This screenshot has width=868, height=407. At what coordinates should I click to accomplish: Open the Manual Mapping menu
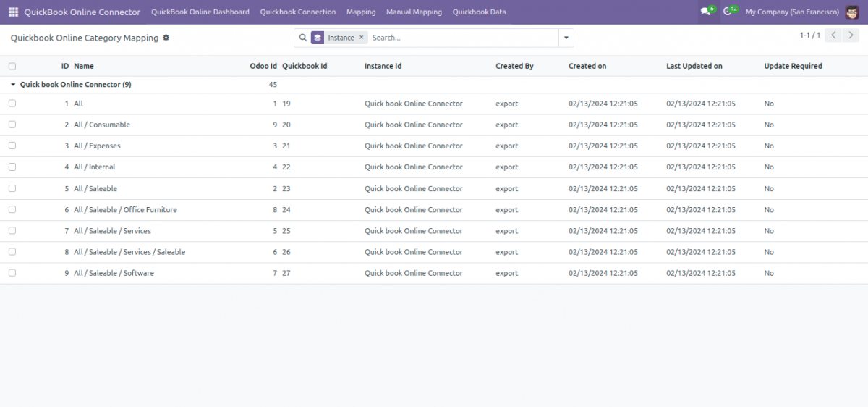pyautogui.click(x=414, y=12)
